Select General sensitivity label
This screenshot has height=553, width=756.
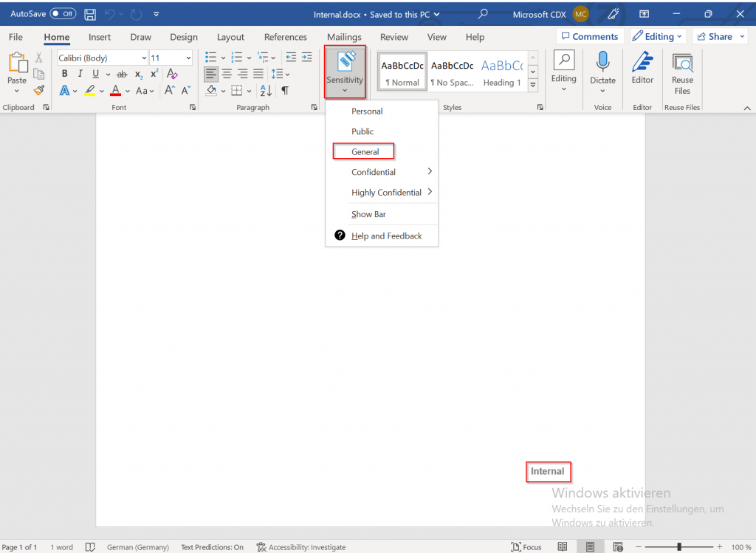[x=365, y=151]
